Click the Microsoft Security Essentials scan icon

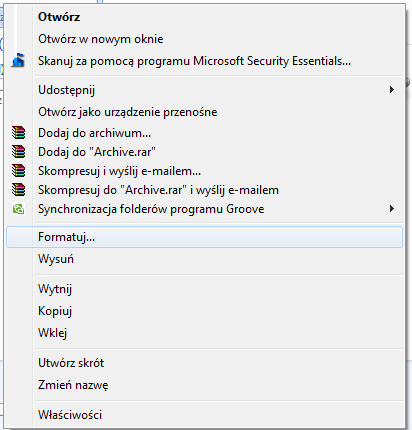[18, 61]
